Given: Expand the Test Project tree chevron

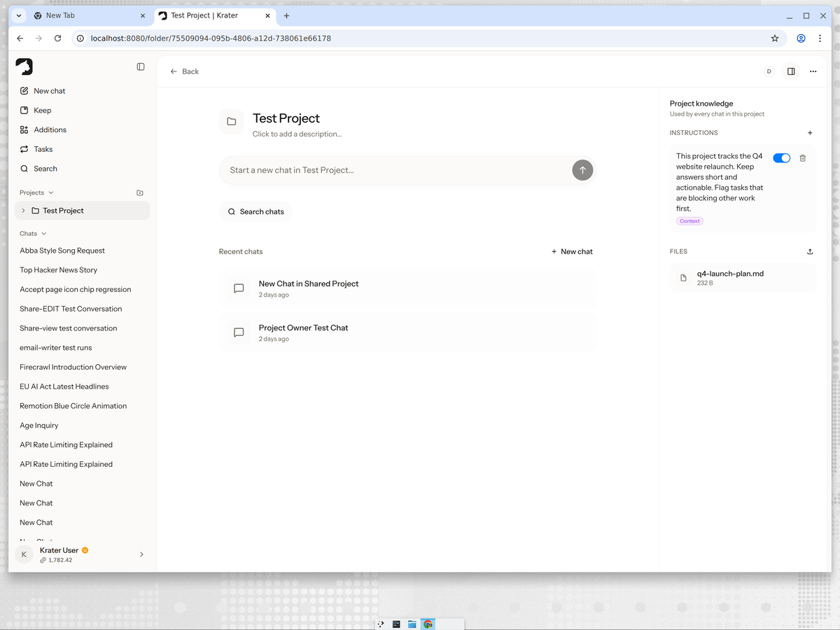Looking at the screenshot, I should (23, 211).
